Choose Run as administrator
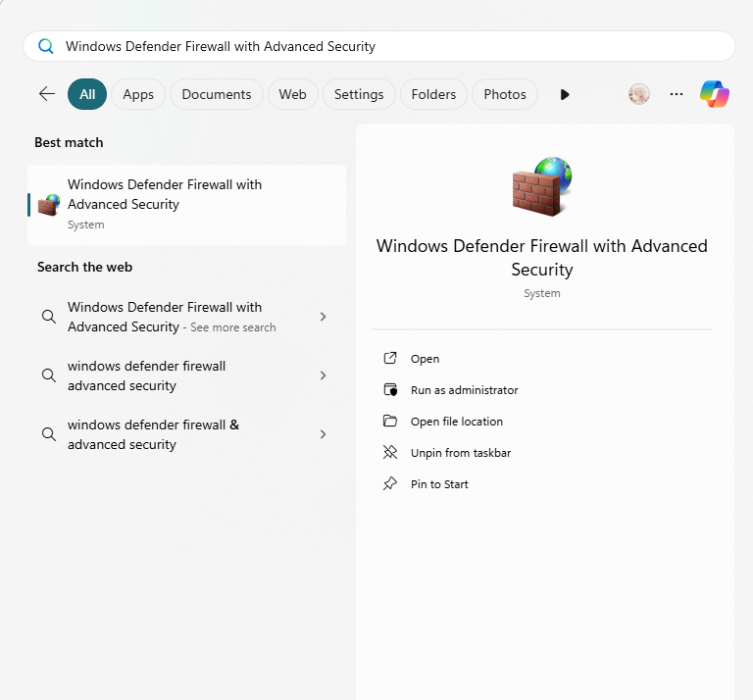This screenshot has height=700, width=753. point(465,390)
